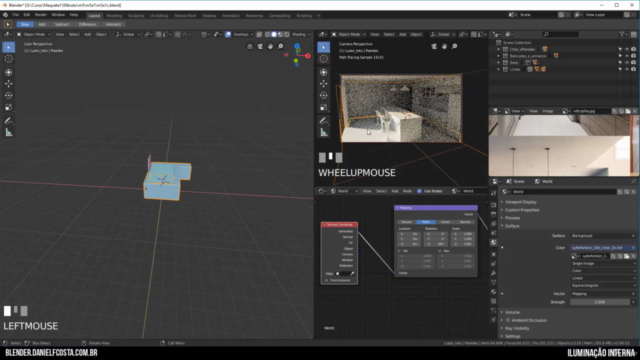This screenshot has height=360, width=640.
Task: Open the Material properties tab
Action: (x=493, y=292)
